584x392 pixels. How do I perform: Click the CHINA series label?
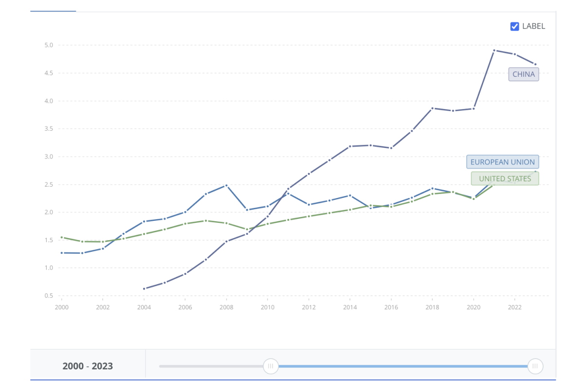pyautogui.click(x=524, y=74)
